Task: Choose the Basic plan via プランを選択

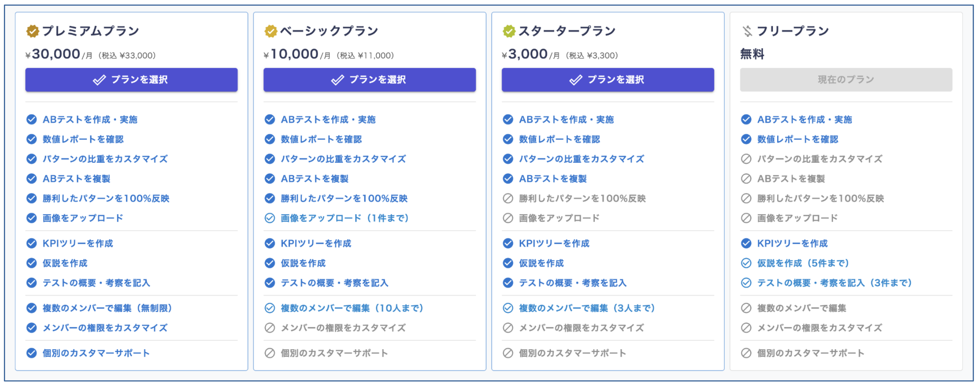Action: 369,80
